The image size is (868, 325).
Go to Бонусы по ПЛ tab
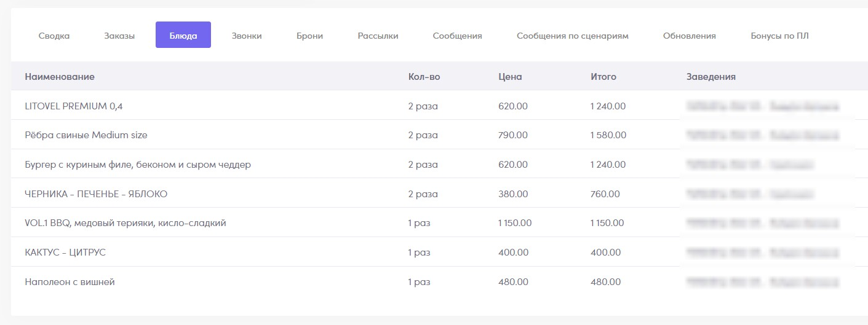tap(779, 36)
